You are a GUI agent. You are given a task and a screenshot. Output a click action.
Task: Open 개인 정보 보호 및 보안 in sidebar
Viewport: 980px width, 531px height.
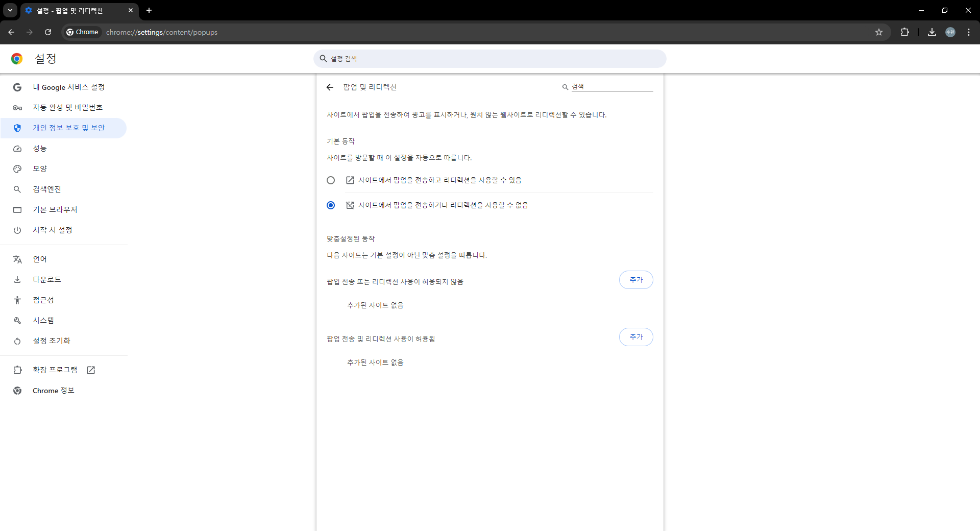click(68, 128)
